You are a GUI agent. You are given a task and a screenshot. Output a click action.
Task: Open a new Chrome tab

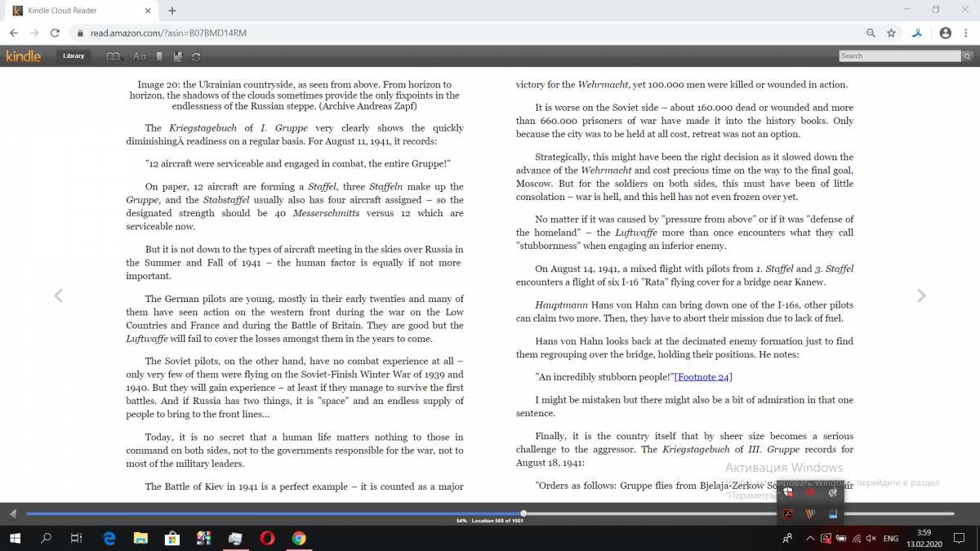click(172, 11)
